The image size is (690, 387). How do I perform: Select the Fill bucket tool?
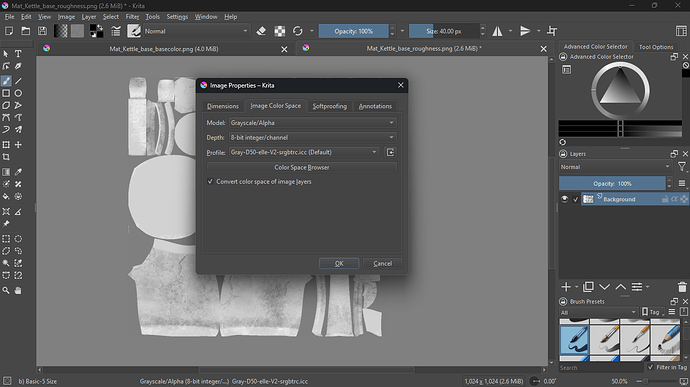coord(6,196)
